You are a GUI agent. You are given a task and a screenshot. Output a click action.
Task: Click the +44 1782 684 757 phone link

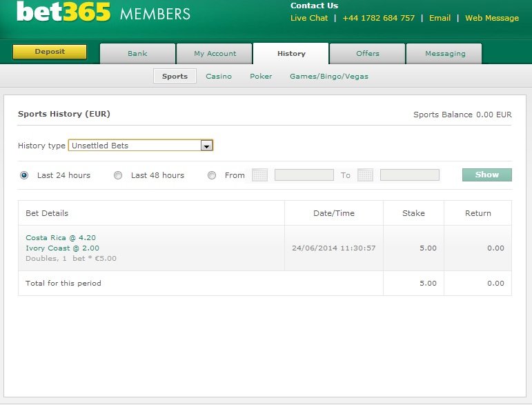point(379,18)
